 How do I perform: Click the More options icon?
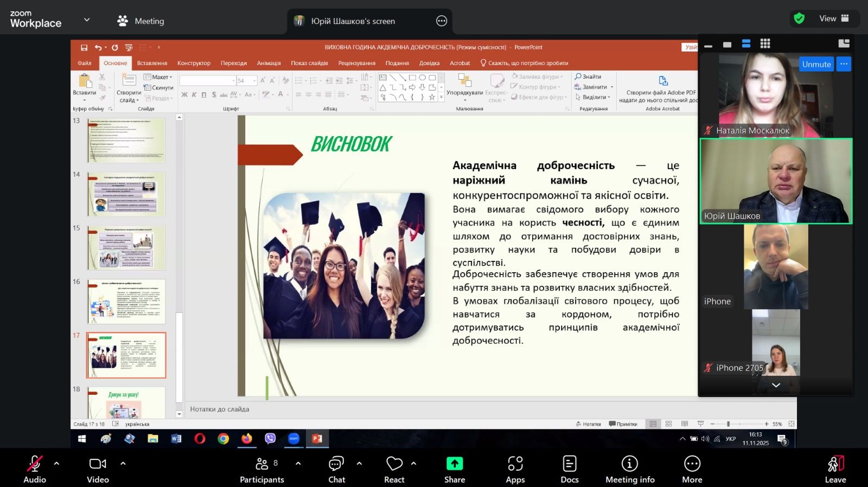coord(692,469)
